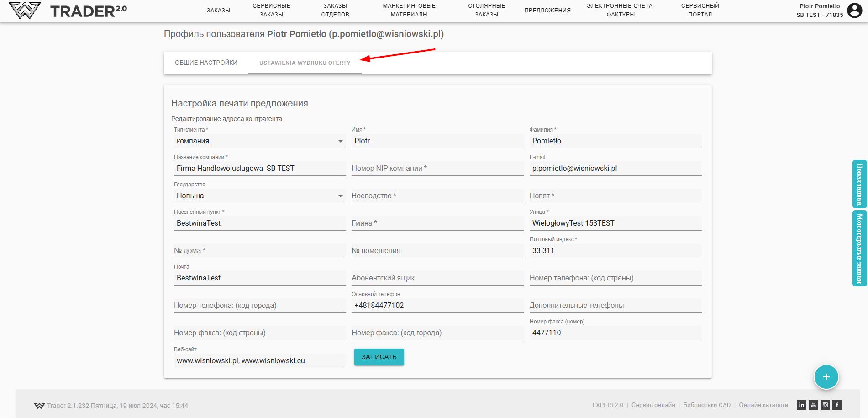The image size is (868, 418).
Task: Follow the Онлайн каталоги footer link
Action: [763, 405]
